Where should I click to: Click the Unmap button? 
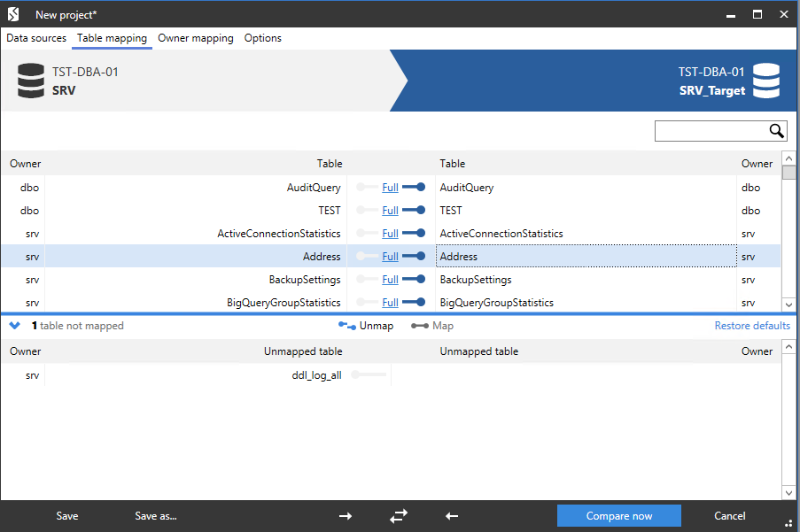pyautogui.click(x=366, y=326)
